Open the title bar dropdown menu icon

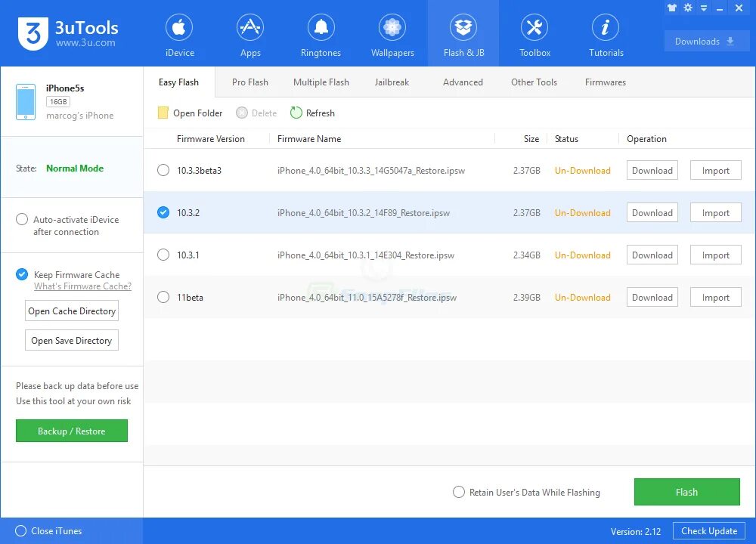(704, 8)
